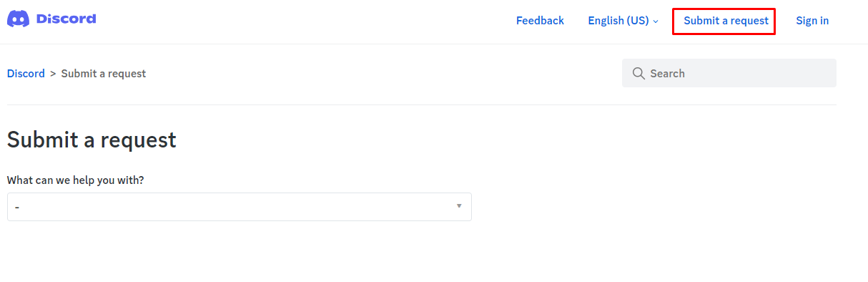Open the Feedback link

coord(540,21)
